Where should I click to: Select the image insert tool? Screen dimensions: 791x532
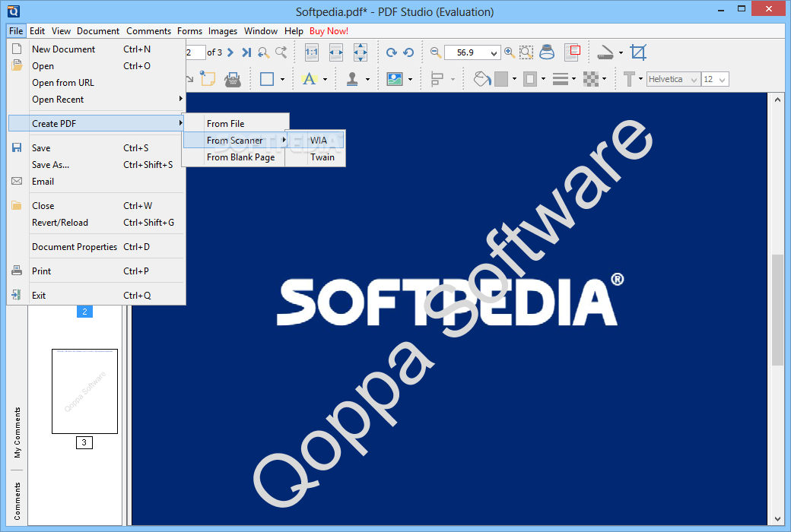[x=395, y=79]
